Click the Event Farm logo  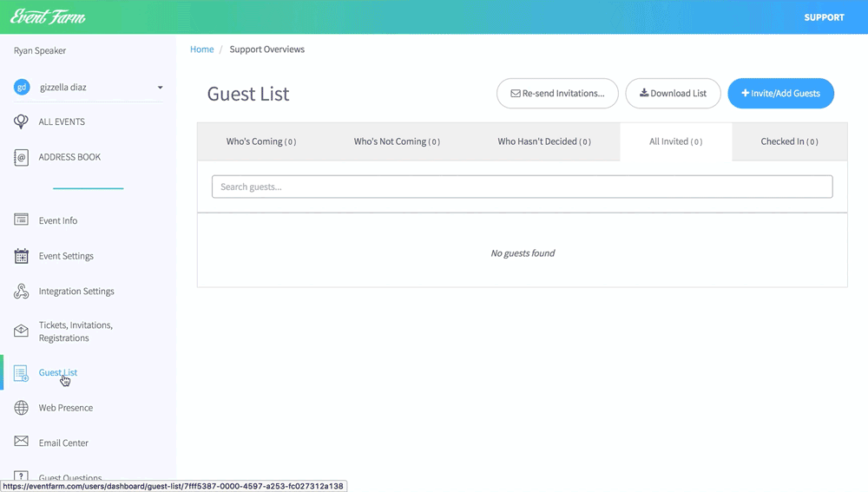48,17
